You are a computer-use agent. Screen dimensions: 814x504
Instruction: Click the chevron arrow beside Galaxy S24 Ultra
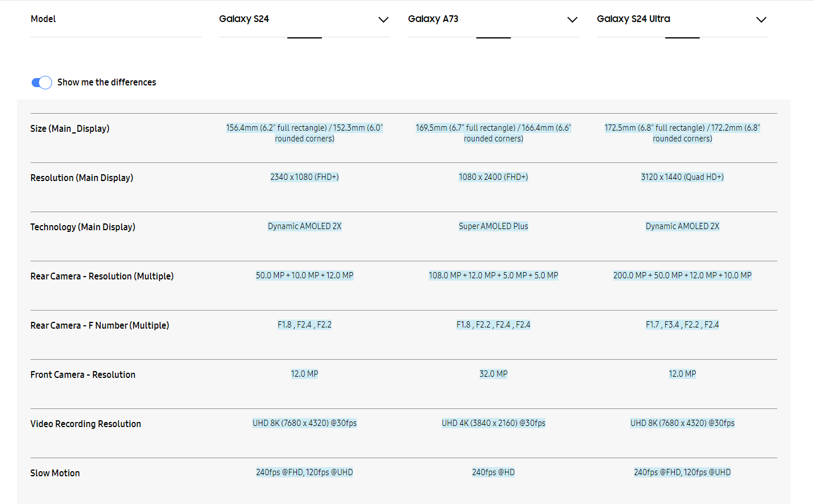761,20
